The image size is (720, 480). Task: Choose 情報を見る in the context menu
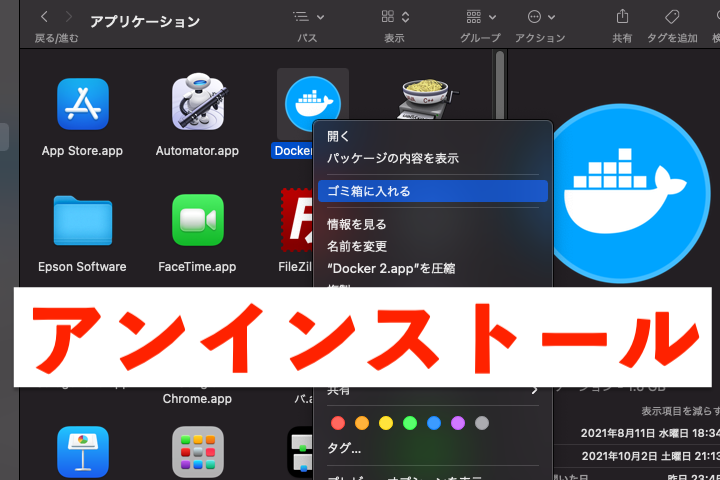click(x=433, y=224)
